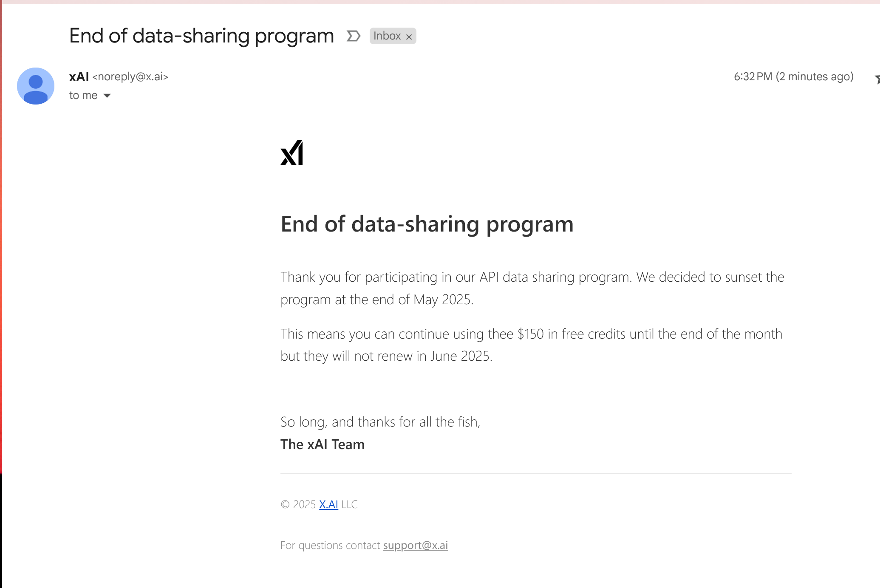Click the email subject title at top

201,36
